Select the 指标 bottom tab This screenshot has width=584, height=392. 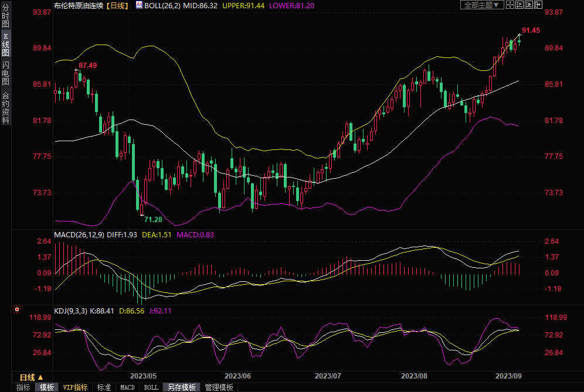[23, 387]
